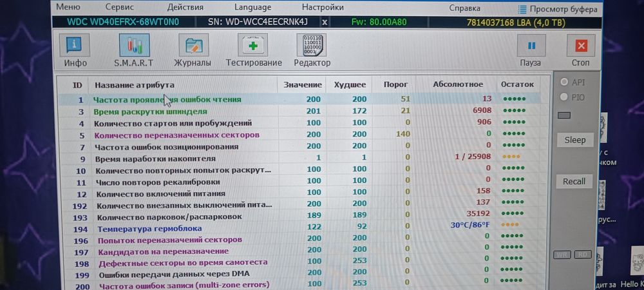Click the red Стоп icon
644x290 pixels.
pos(581,46)
